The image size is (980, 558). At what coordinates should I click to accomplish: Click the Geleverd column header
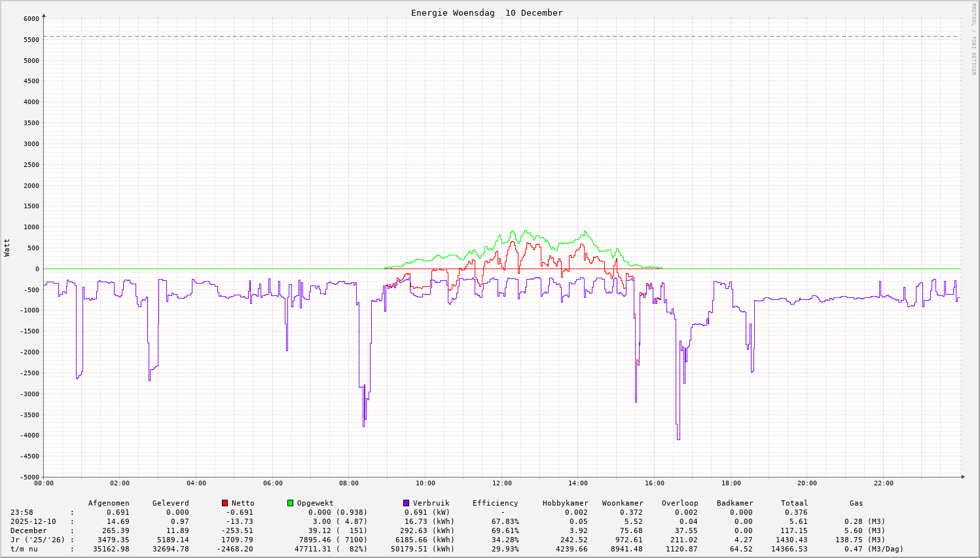(170, 503)
